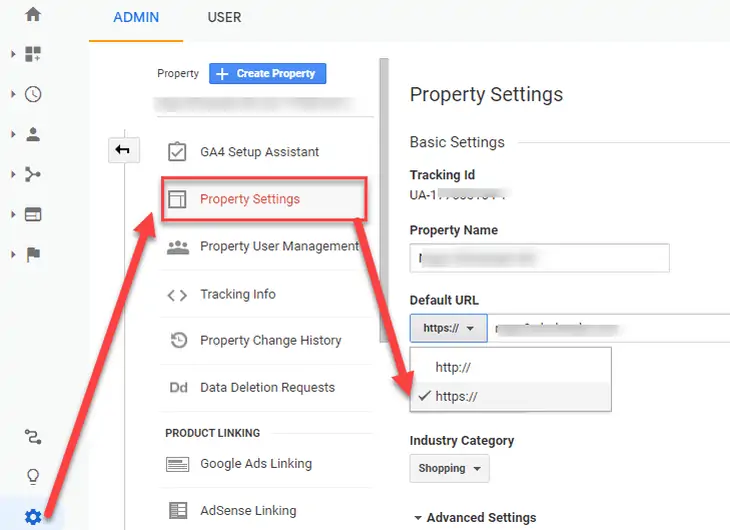Open Property User Management
The image size is (730, 530).
278,246
